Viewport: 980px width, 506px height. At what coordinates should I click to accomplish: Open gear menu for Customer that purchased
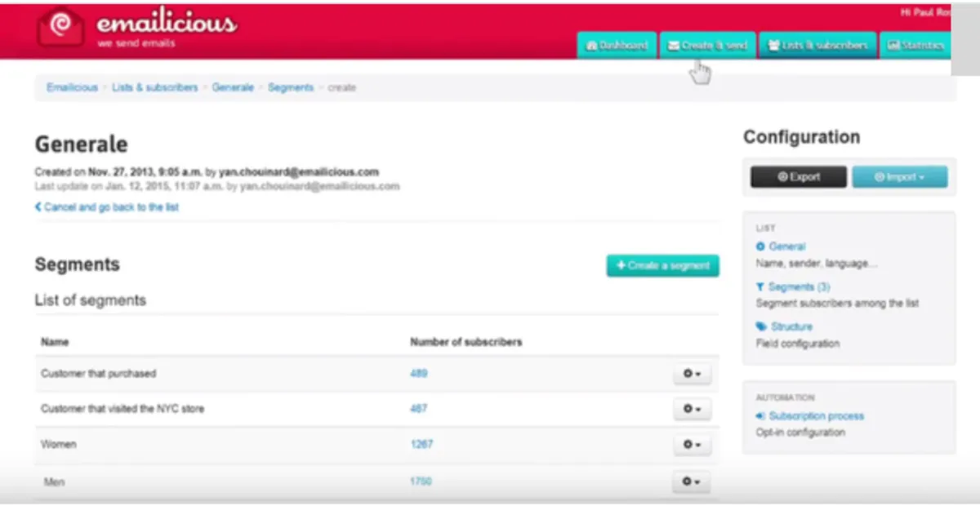(692, 374)
